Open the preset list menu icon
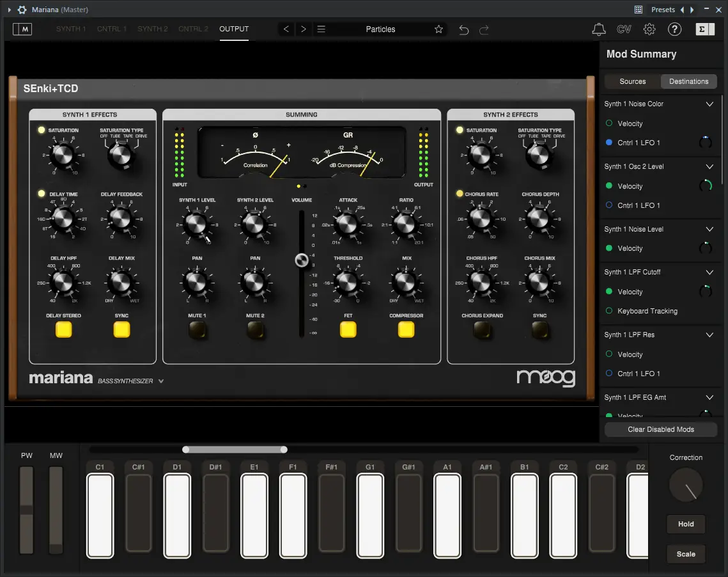The width and height of the screenshot is (728, 577). [321, 29]
